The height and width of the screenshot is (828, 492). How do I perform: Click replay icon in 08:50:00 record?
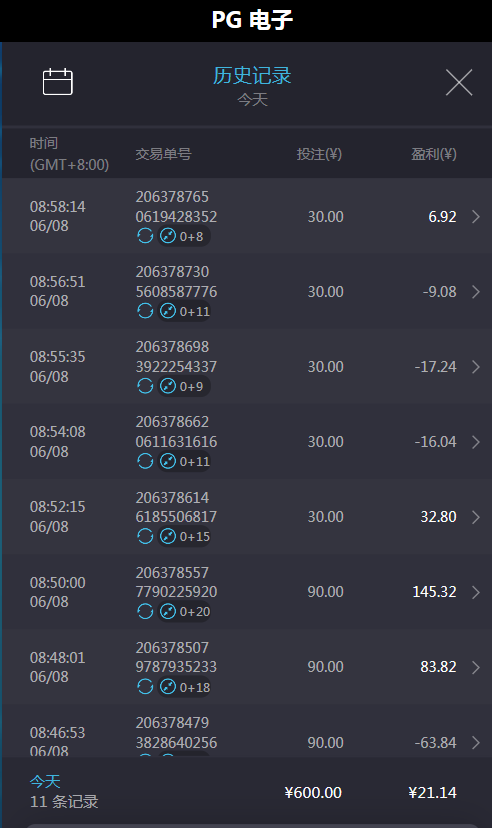tap(145, 611)
